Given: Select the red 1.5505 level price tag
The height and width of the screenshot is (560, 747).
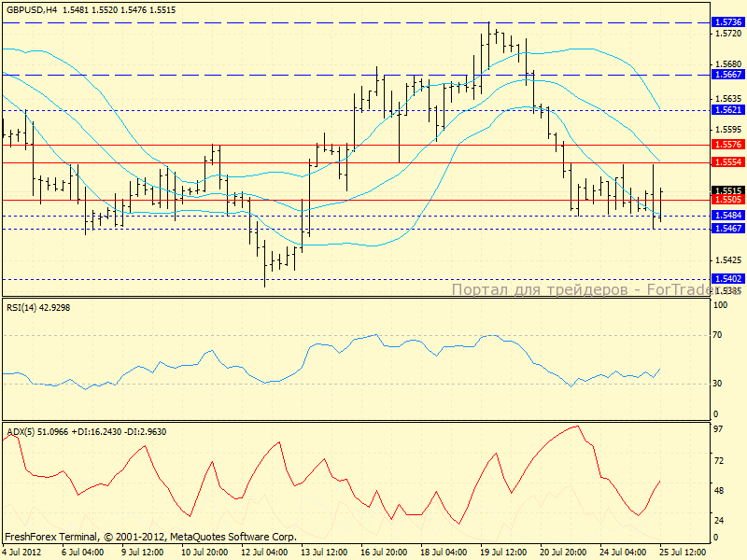Looking at the screenshot, I should coord(726,200).
